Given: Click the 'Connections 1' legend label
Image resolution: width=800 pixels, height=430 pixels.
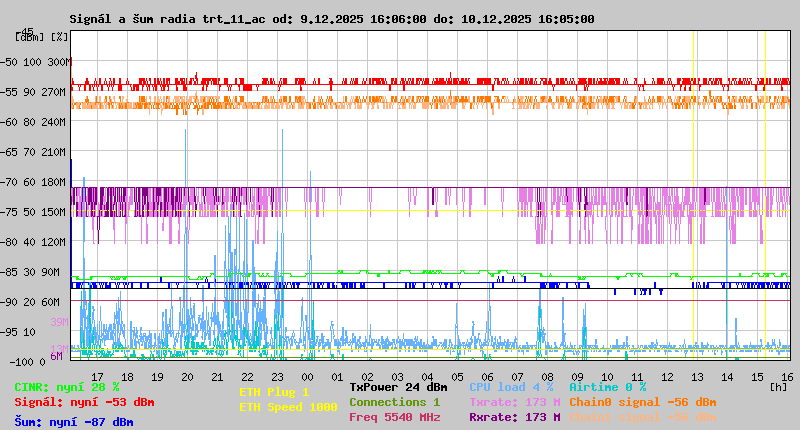Looking at the screenshot, I should tap(394, 402).
